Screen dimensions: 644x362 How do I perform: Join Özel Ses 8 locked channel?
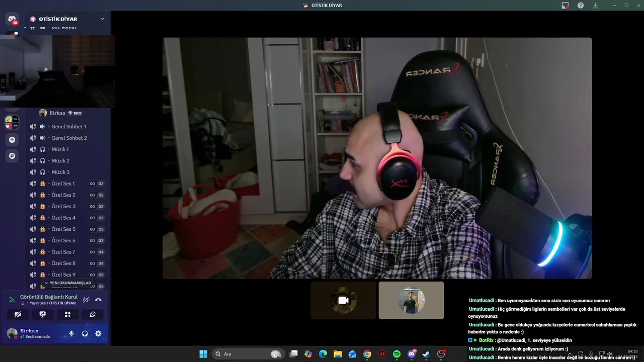67,263
